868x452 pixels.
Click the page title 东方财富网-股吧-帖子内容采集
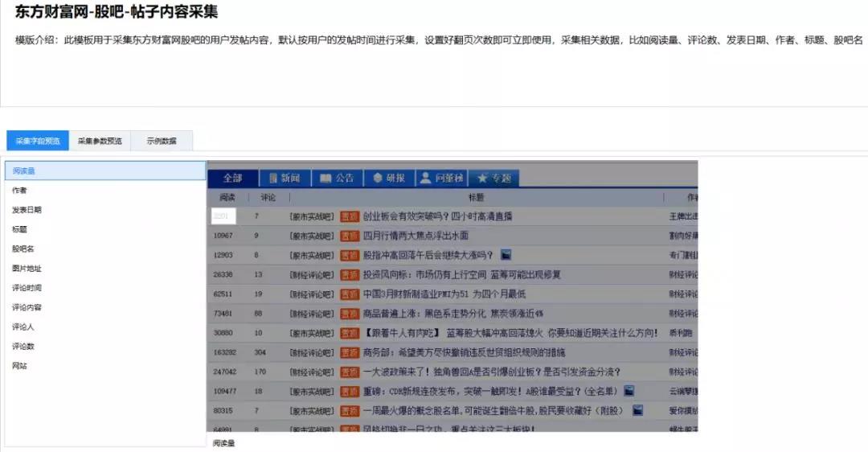point(117,11)
